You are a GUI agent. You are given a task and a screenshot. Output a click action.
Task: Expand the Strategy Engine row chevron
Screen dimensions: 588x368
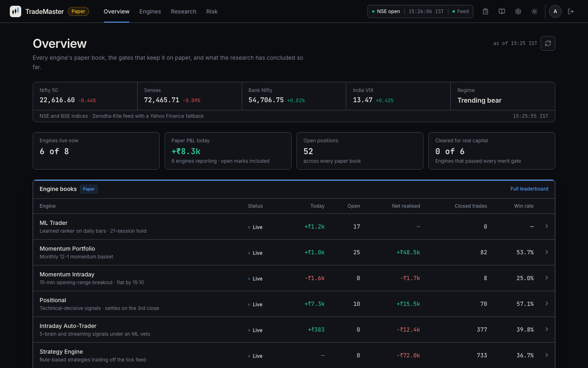click(546, 355)
